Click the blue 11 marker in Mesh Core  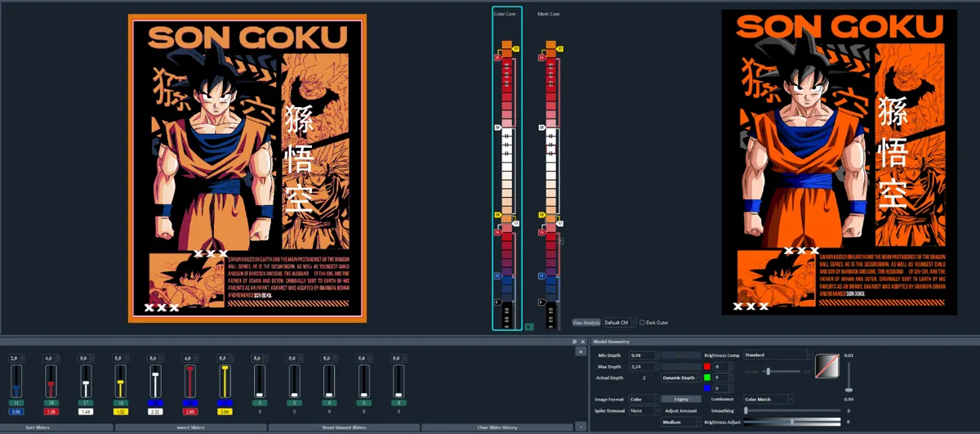(x=541, y=275)
